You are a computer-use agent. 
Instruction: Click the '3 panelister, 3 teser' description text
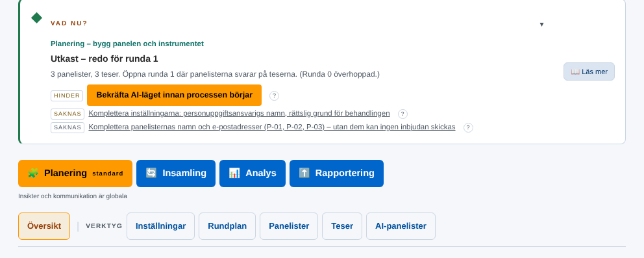(x=215, y=74)
